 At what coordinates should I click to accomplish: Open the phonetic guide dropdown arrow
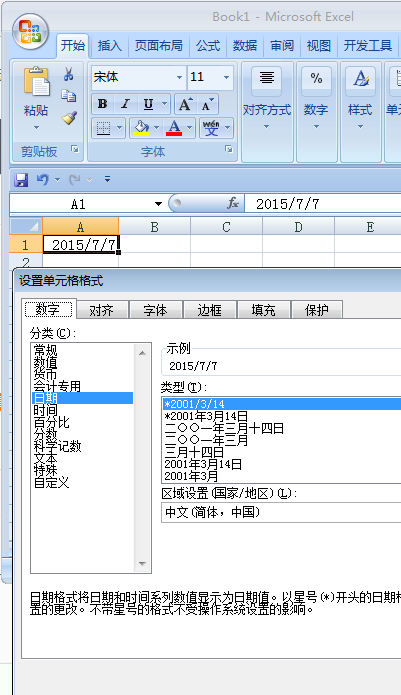coord(228,128)
